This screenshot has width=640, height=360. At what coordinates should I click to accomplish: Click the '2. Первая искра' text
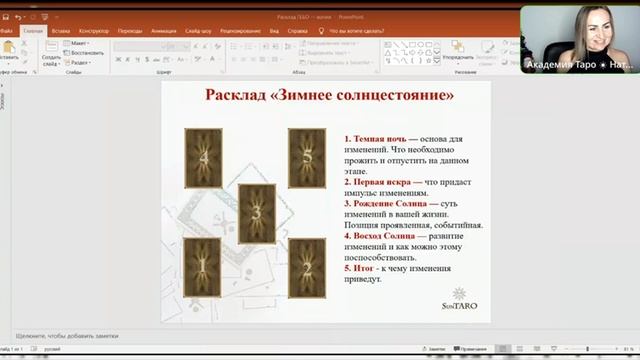point(378,182)
